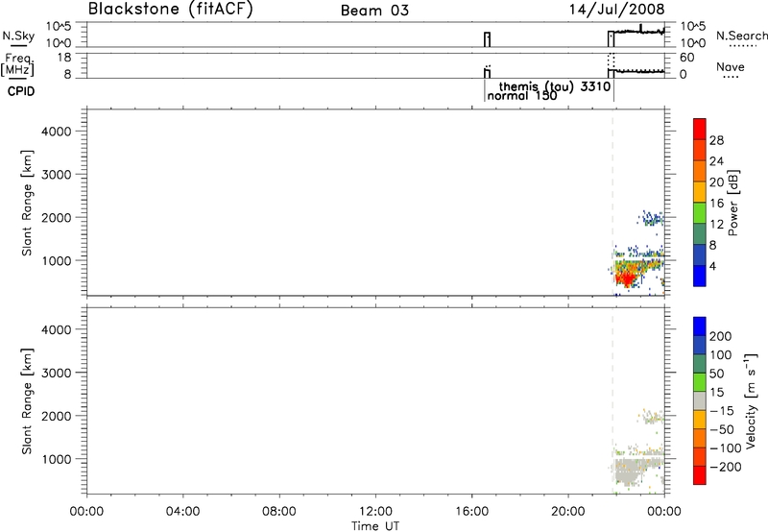Click the 'normal 150' CPID text
Viewport: 768px width, 532px height.
tap(522, 96)
